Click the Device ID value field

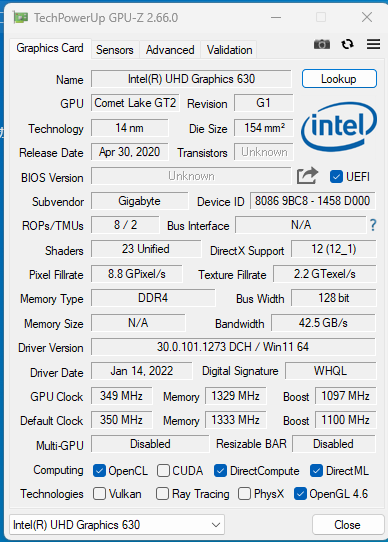pos(313,201)
